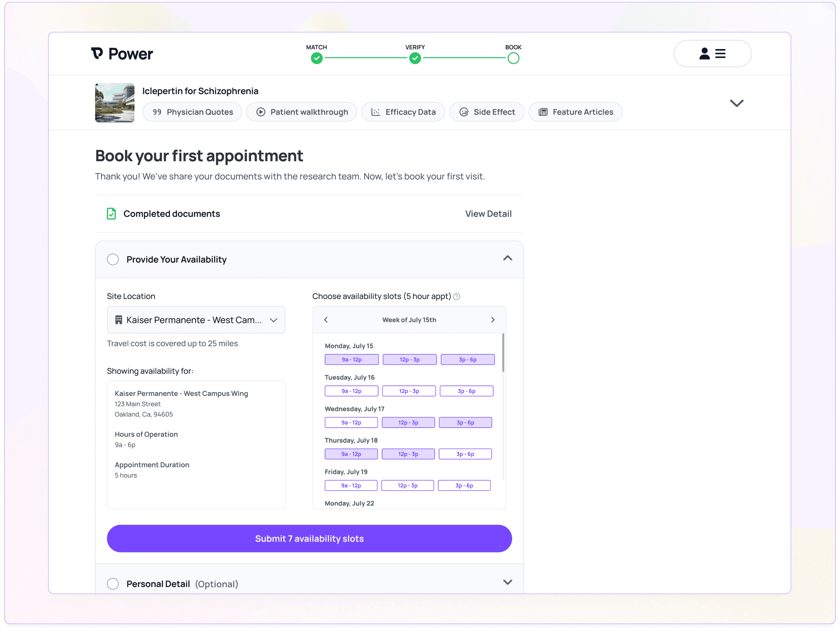Click the green completed documents icon

(x=111, y=214)
